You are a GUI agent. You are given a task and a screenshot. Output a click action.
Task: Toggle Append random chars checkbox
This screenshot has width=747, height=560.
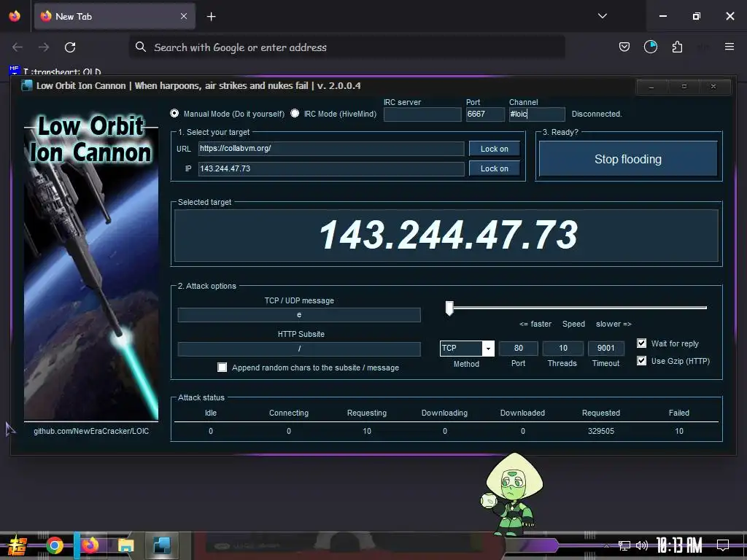(x=222, y=367)
